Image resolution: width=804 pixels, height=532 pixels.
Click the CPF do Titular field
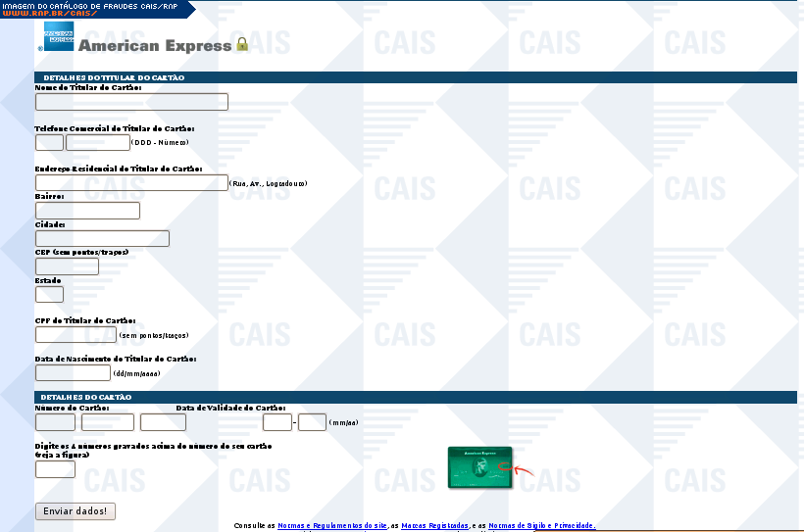coord(75,335)
